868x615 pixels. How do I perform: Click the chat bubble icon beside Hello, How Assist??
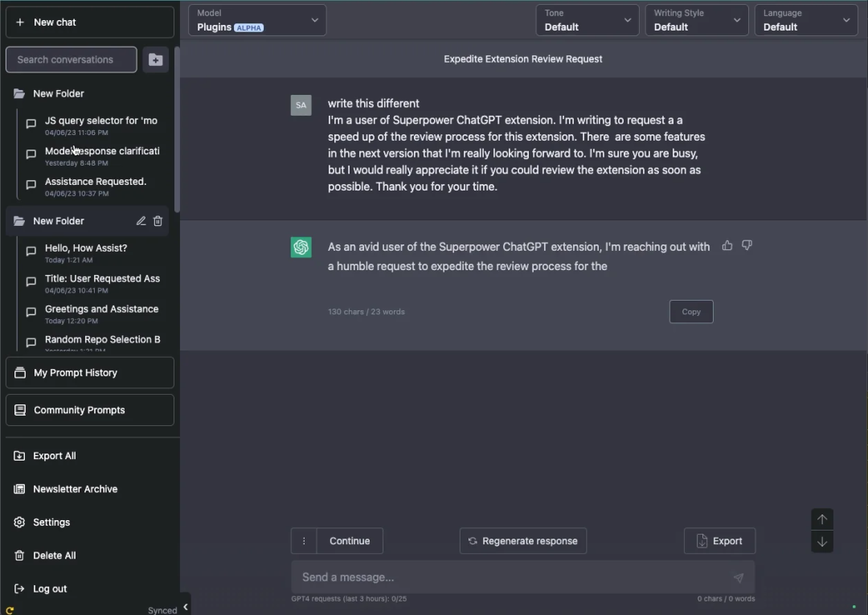click(x=31, y=251)
